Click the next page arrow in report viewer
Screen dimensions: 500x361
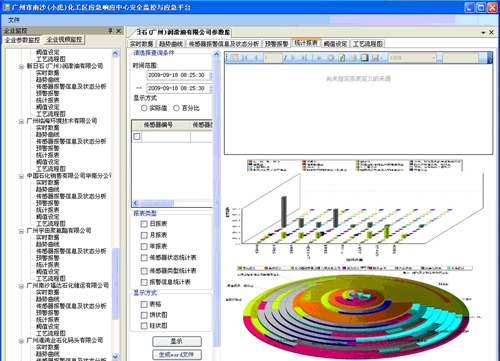point(293,58)
